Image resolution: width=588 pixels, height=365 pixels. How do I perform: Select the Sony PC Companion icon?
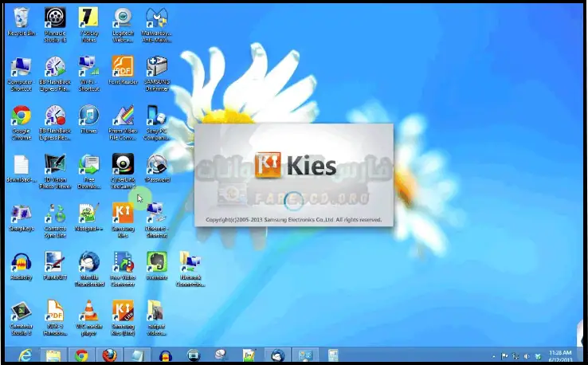157,116
